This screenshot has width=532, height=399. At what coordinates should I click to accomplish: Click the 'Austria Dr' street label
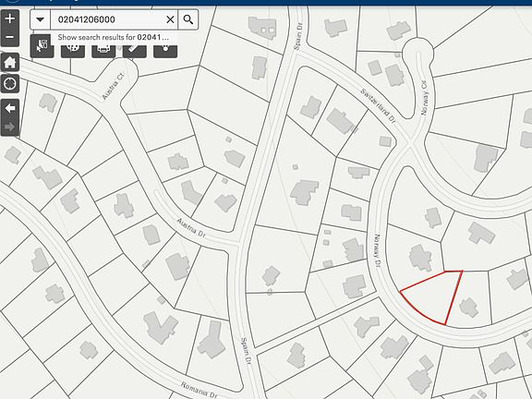click(190, 227)
